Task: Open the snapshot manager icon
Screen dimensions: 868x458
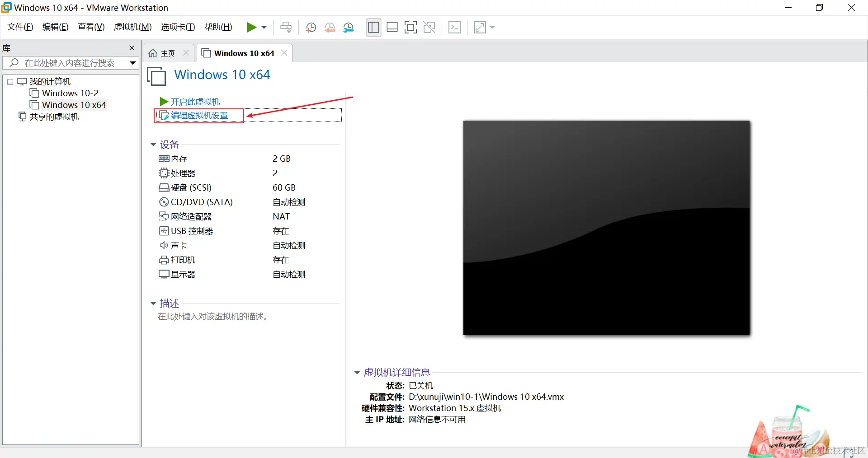Action: tap(349, 28)
